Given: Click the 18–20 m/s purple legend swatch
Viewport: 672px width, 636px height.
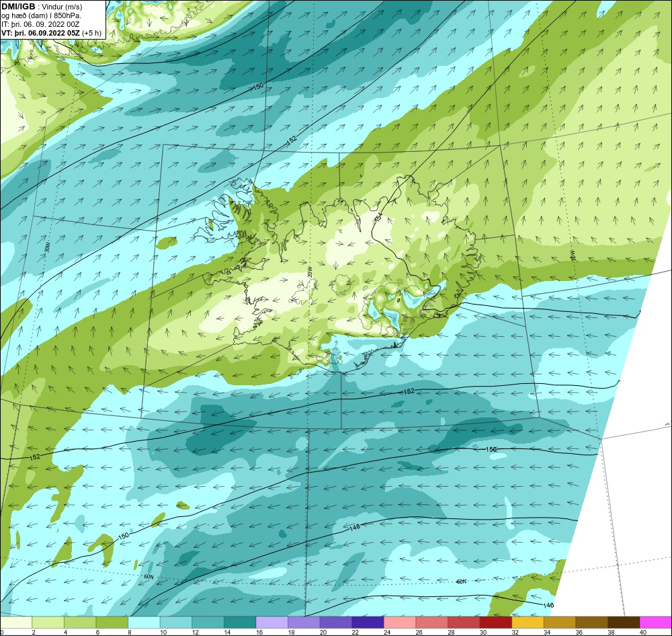Looking at the screenshot, I should click(x=304, y=623).
